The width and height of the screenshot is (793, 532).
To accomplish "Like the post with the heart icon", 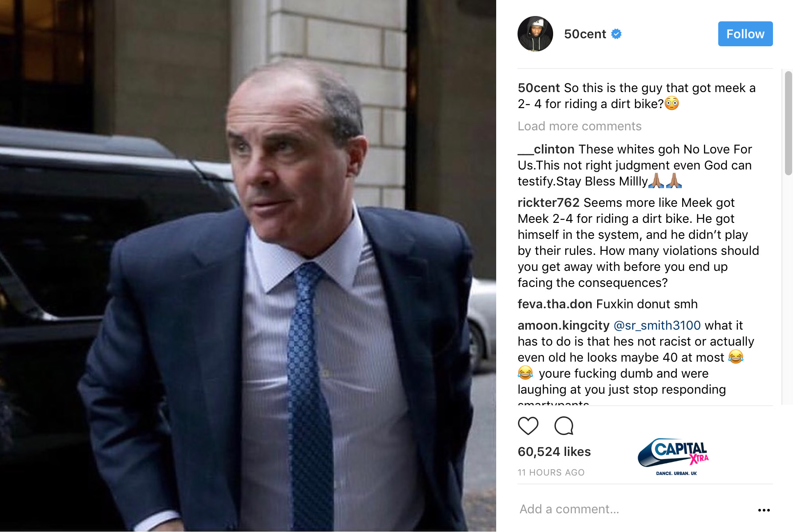I will [528, 426].
